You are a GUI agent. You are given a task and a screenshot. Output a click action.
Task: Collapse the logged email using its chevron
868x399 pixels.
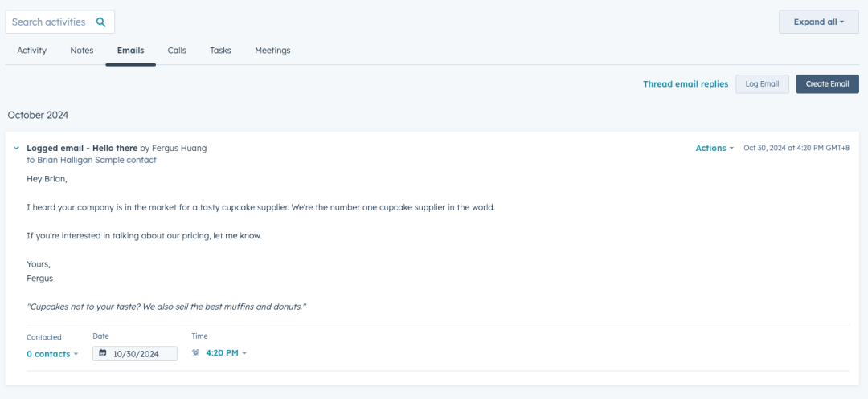pos(16,149)
